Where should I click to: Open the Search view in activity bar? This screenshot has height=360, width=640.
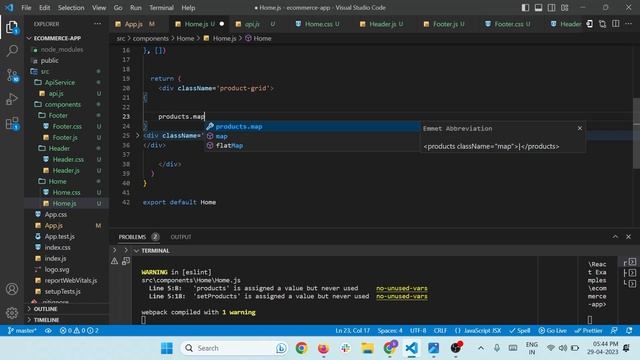[12, 51]
